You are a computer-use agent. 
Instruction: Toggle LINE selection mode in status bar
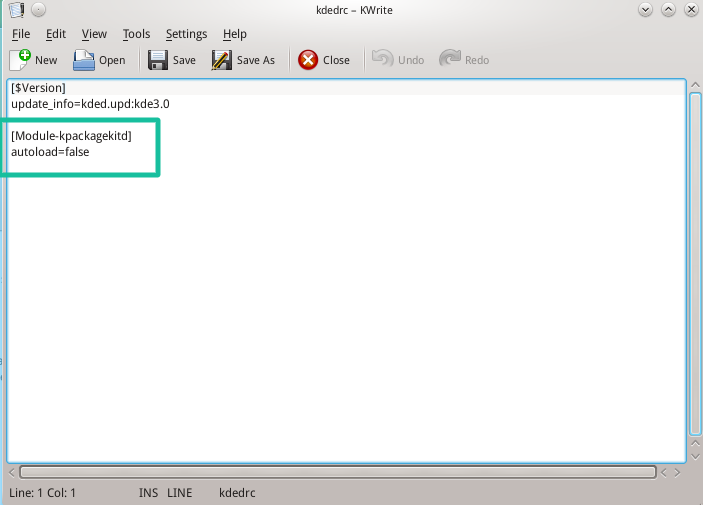[179, 493]
